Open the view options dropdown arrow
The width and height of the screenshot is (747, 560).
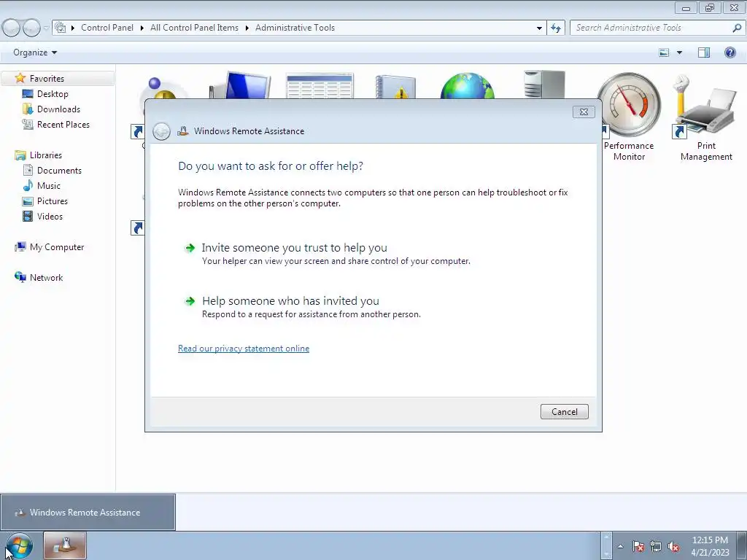pyautogui.click(x=679, y=52)
